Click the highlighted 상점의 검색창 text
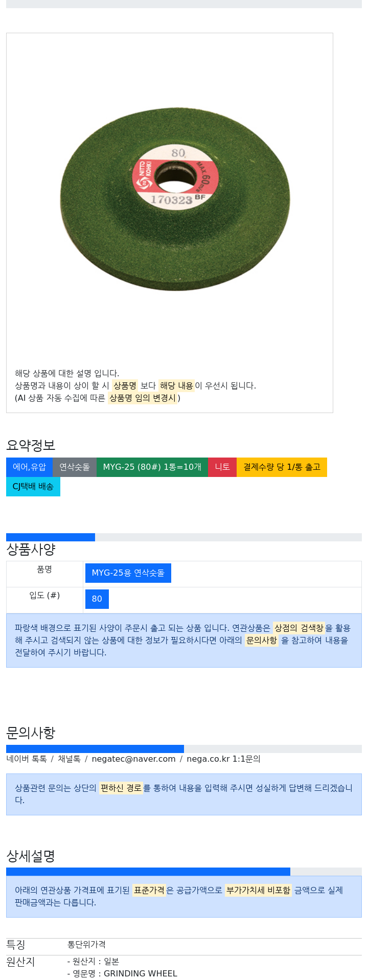 [299, 628]
